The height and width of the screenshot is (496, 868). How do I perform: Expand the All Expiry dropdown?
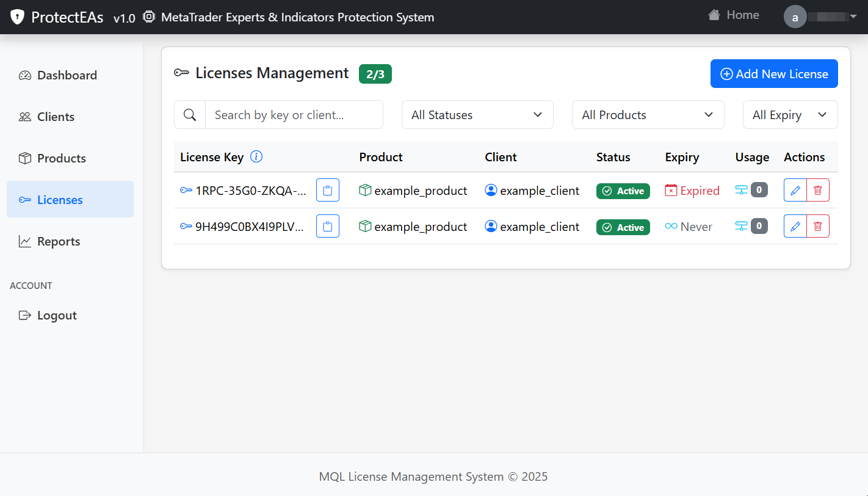coord(790,115)
